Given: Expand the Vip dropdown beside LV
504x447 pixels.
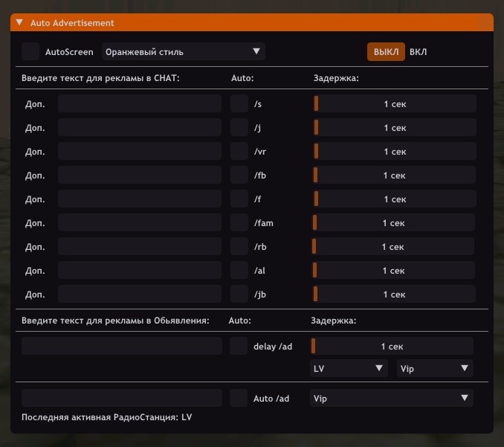Looking at the screenshot, I should [434, 368].
